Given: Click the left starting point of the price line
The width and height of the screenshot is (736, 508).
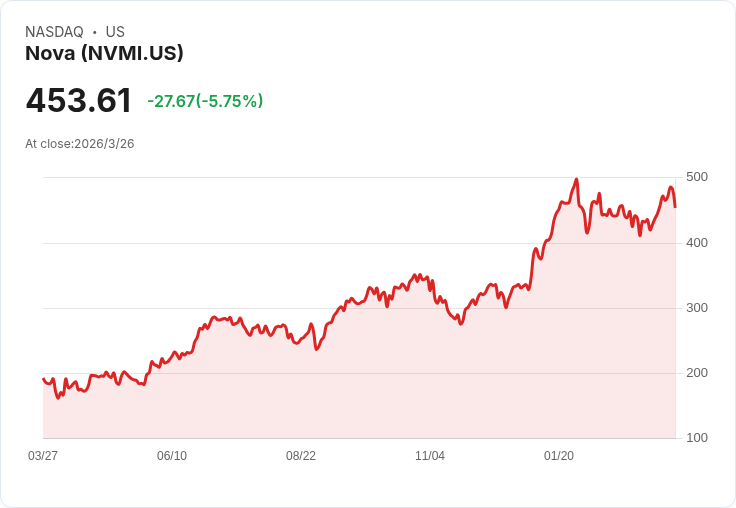Looking at the screenshot, I should click(x=43, y=378).
